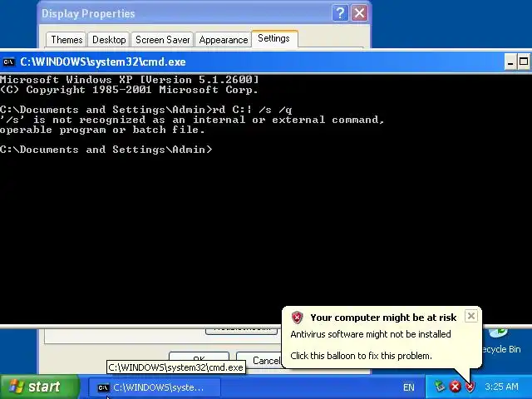
Task: Click the 'rd C:| /s /q' command text
Action: [252, 110]
